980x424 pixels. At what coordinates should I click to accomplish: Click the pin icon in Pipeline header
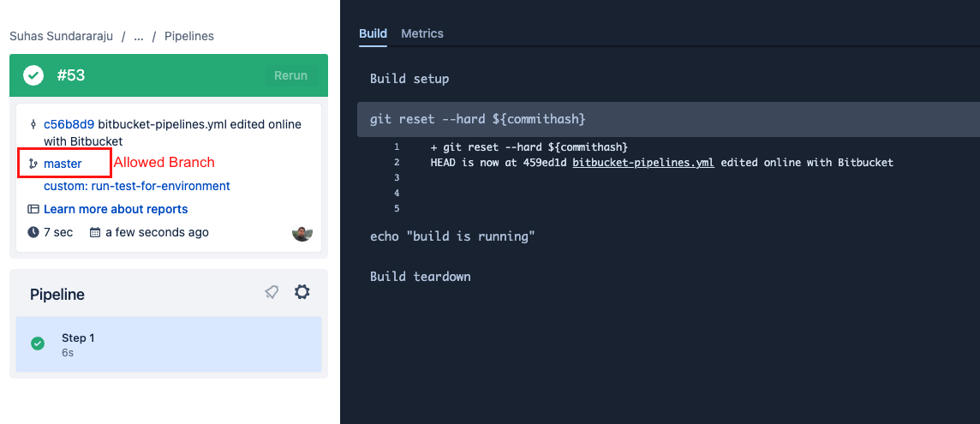click(x=272, y=293)
